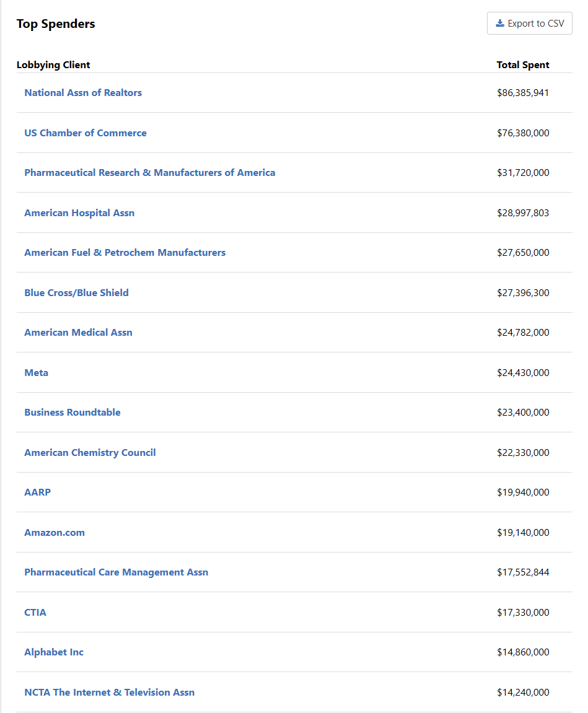This screenshot has width=588, height=713.
Task: Select the $14,860,000 amount for Alphabet
Action: point(523,652)
